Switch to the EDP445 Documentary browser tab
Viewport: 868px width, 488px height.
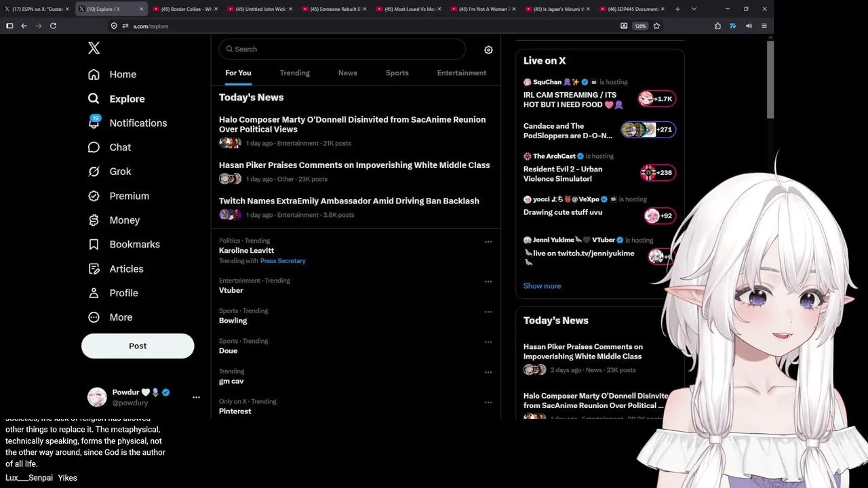pos(633,9)
